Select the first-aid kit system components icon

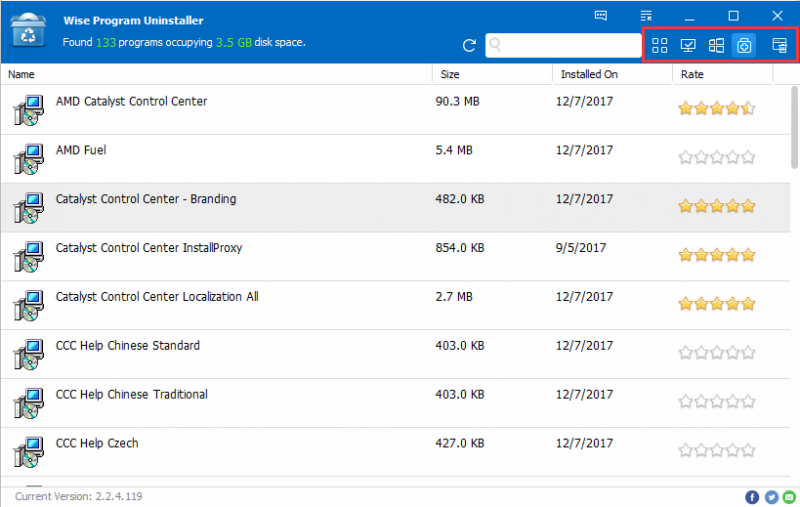744,45
